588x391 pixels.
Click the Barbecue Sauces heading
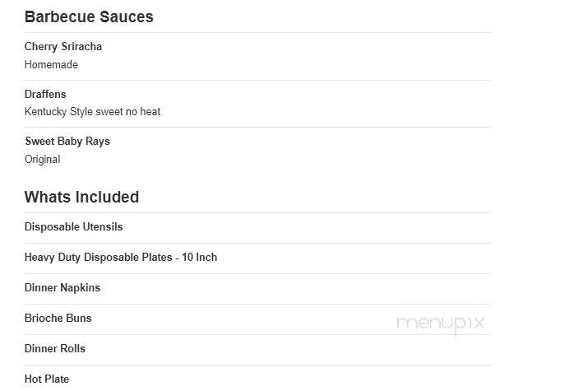[89, 17]
